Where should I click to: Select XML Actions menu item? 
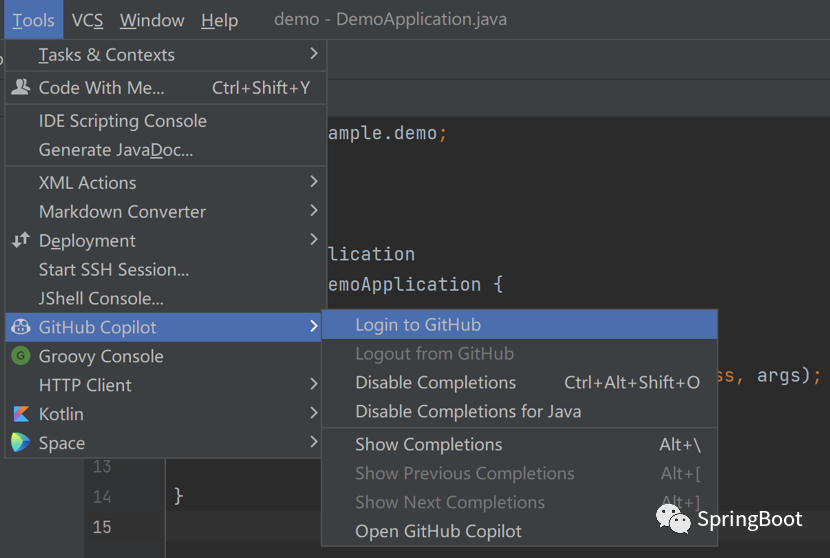click(166, 183)
